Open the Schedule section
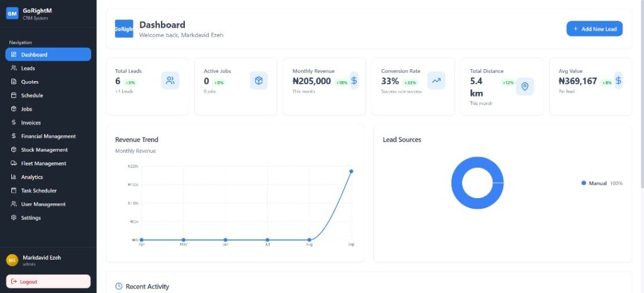644x293 pixels. 31,96
